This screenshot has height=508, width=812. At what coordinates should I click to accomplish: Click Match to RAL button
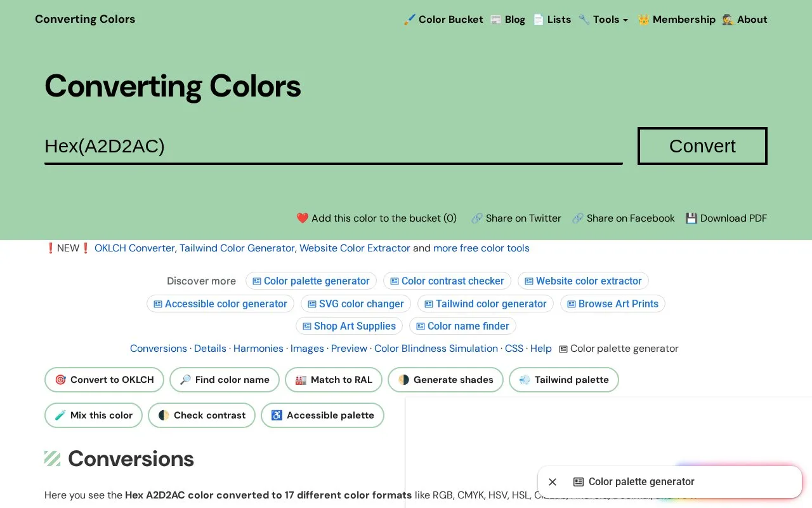click(x=334, y=380)
